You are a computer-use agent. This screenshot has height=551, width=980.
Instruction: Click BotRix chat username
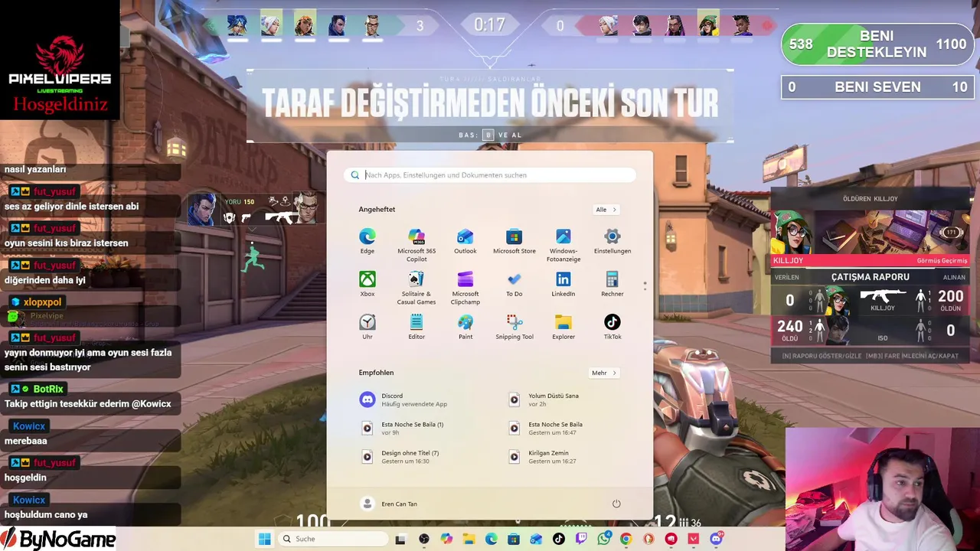click(48, 389)
